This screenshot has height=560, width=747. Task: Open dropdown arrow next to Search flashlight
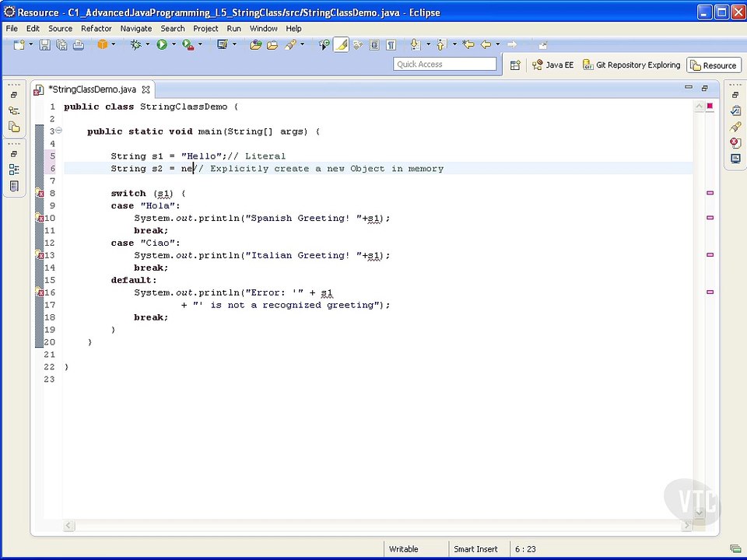(302, 44)
